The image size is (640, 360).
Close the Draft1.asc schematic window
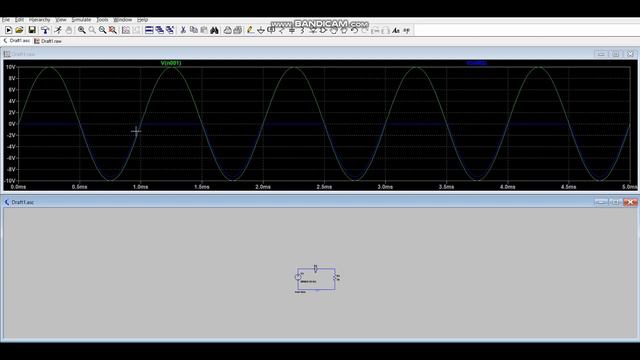point(631,202)
